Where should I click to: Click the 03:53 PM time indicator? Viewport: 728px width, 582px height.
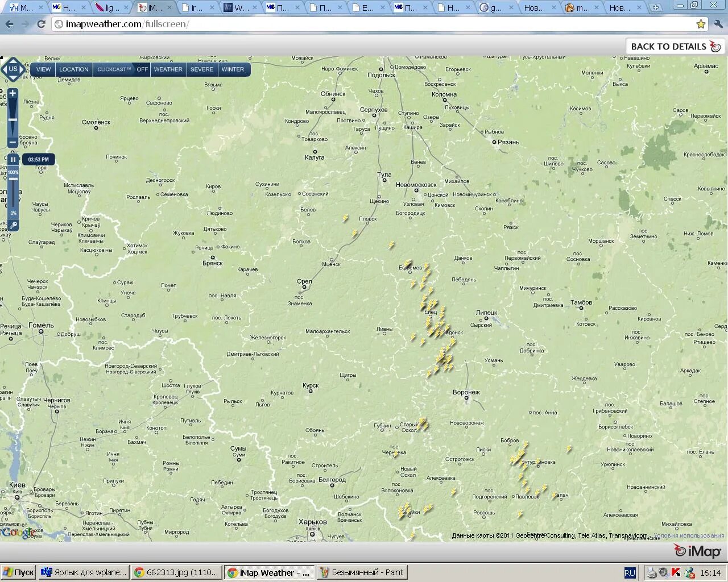pos(39,159)
